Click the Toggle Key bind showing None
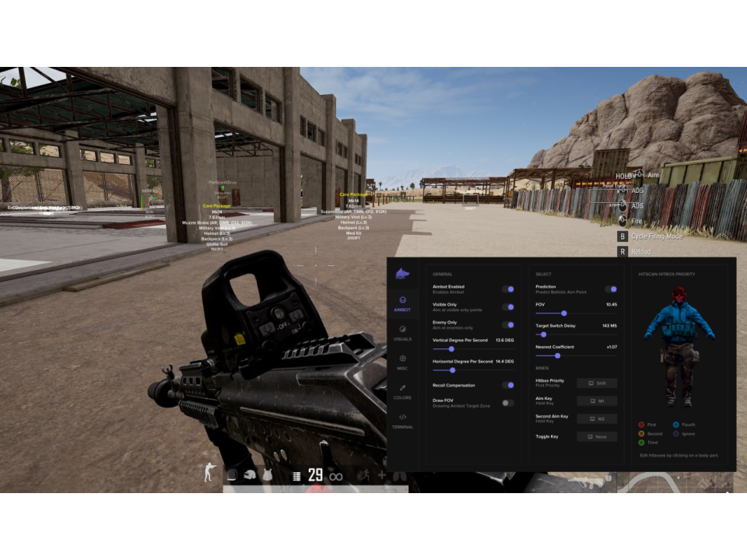Image resolution: width=747 pixels, height=560 pixels. click(597, 436)
